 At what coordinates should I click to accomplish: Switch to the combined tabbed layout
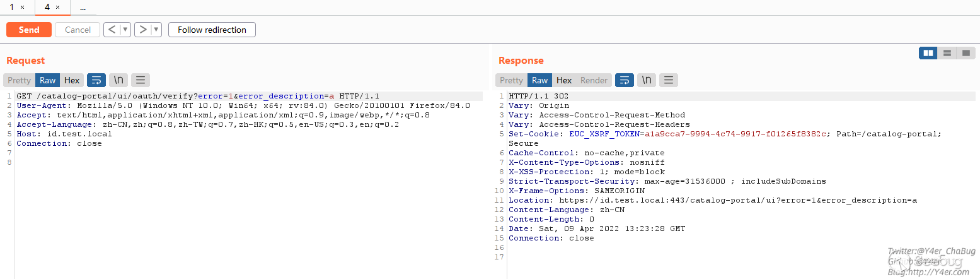pos(966,53)
